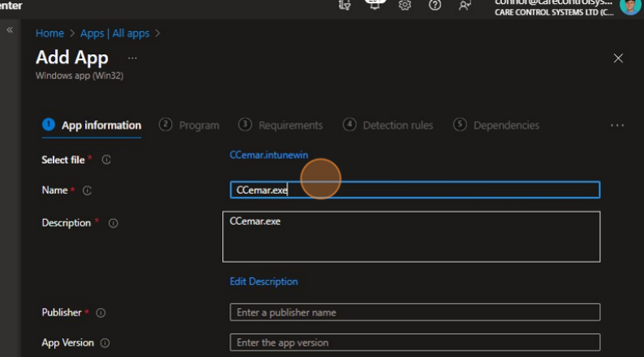Open the Notifications bell icon
This screenshot has height=357, width=644.
click(x=375, y=4)
